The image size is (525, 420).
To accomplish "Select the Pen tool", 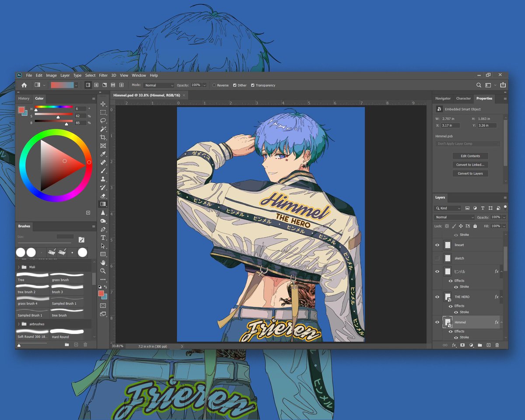I will [x=103, y=229].
